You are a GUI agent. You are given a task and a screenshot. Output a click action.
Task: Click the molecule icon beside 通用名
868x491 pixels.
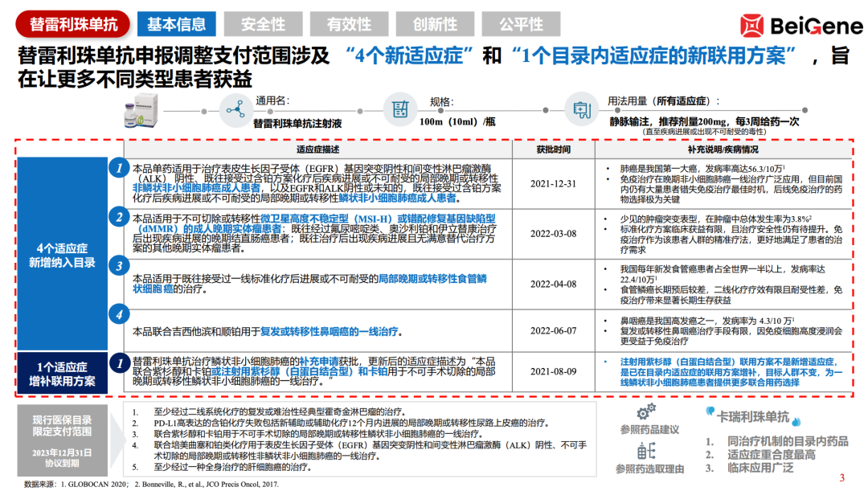(235, 109)
